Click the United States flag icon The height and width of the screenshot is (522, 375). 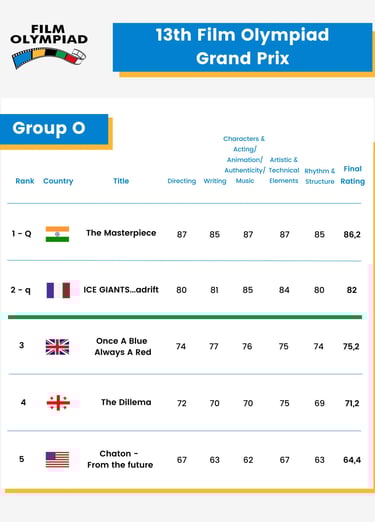tap(57, 460)
